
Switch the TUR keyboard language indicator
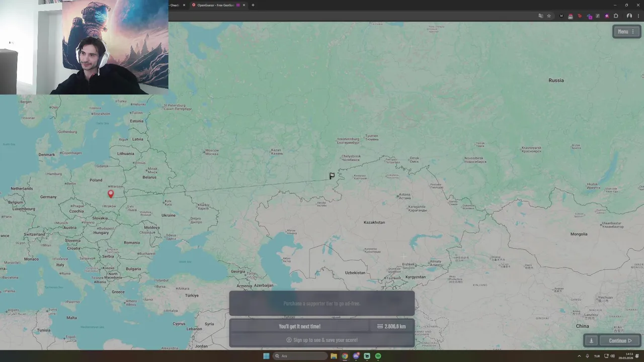pos(597,356)
